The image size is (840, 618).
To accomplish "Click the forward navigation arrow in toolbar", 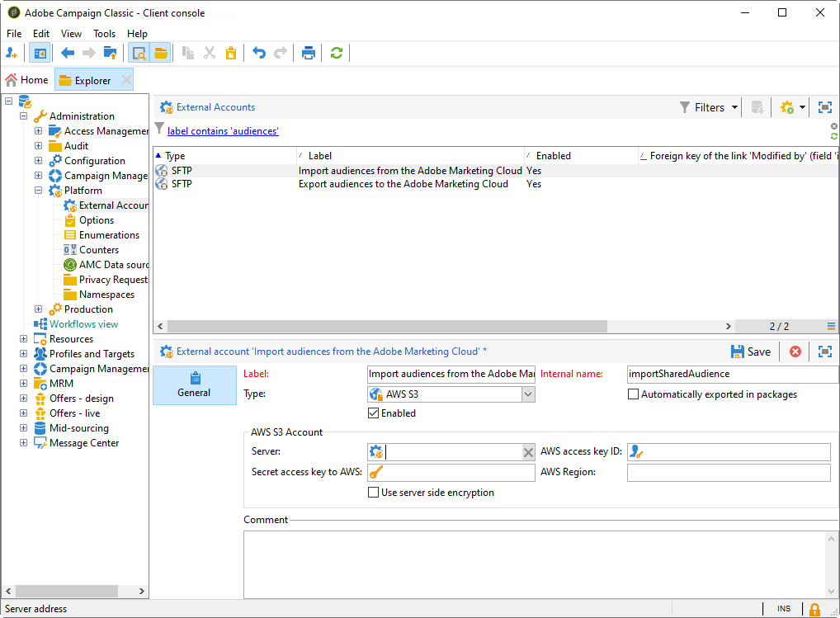I will pyautogui.click(x=89, y=53).
